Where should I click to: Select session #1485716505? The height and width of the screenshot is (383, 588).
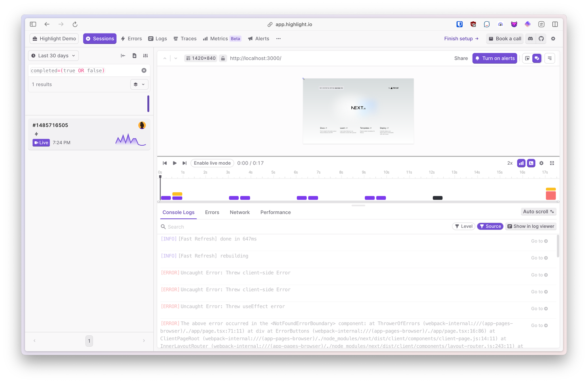point(89,134)
